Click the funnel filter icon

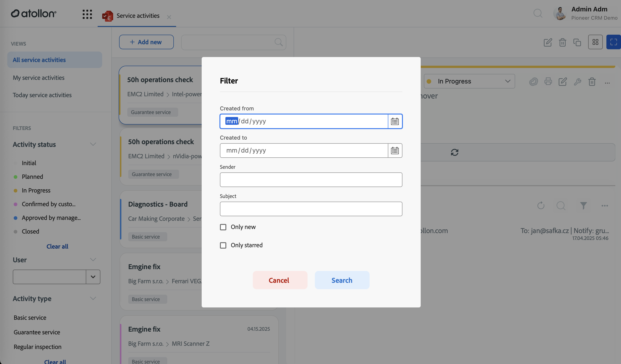click(x=583, y=205)
